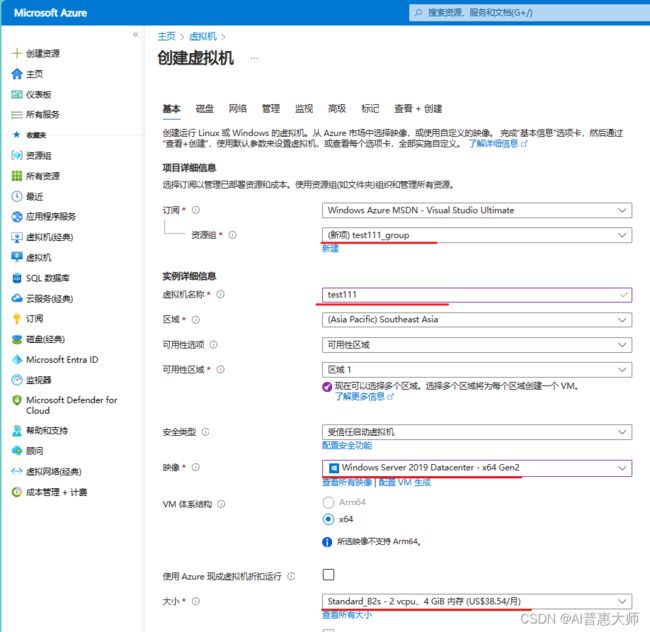Click the 新建 link under resource group
Image resolution: width=650 pixels, height=632 pixels.
(330, 248)
